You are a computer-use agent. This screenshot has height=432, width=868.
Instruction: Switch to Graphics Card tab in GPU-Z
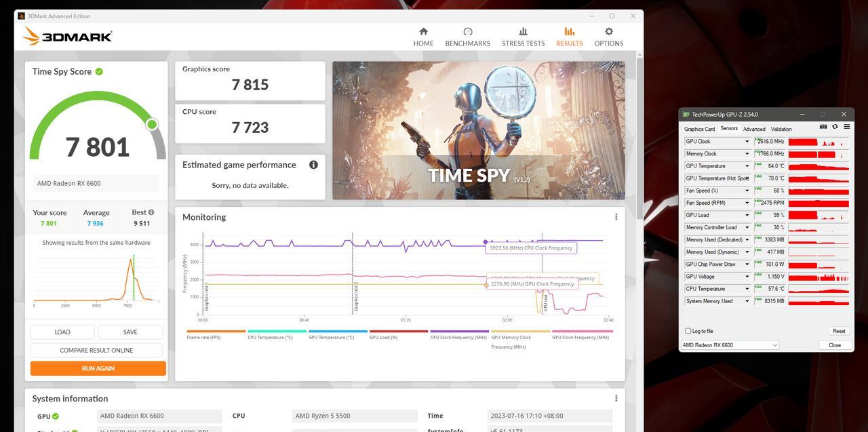(699, 129)
